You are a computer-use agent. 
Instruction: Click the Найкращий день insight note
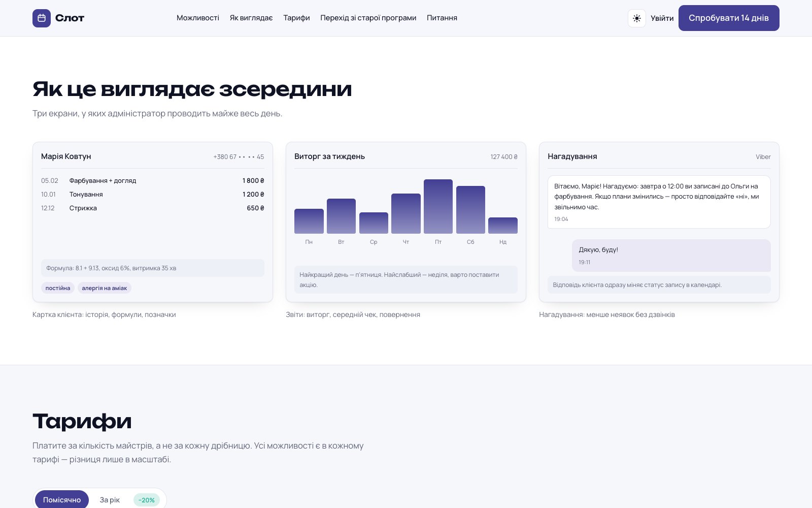tap(406, 280)
